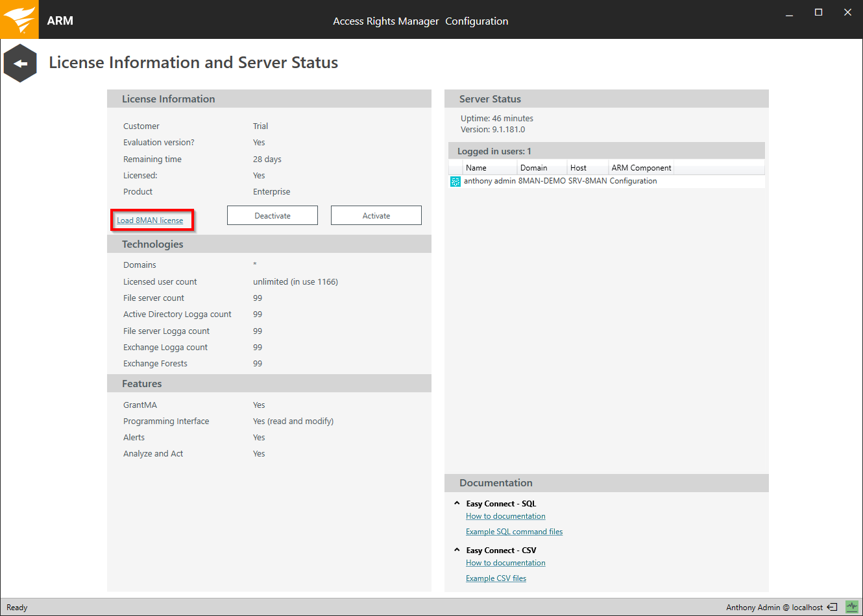Sort users by Name column header

pyautogui.click(x=476, y=168)
